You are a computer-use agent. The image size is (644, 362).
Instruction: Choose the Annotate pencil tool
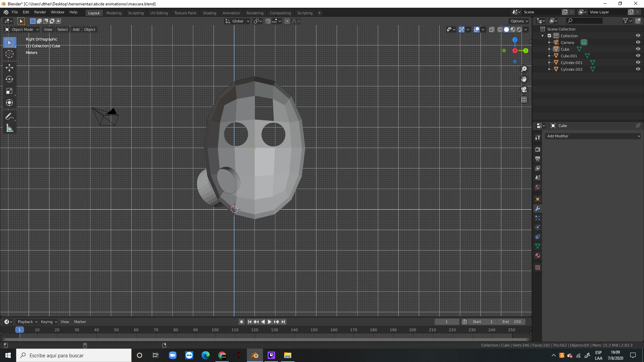[9, 117]
